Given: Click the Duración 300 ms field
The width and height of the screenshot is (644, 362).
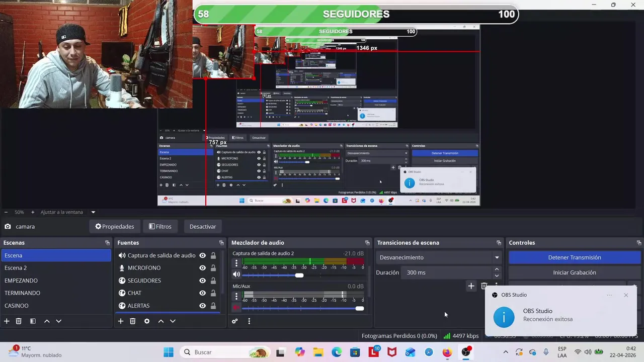Looking at the screenshot, I should coord(447,273).
